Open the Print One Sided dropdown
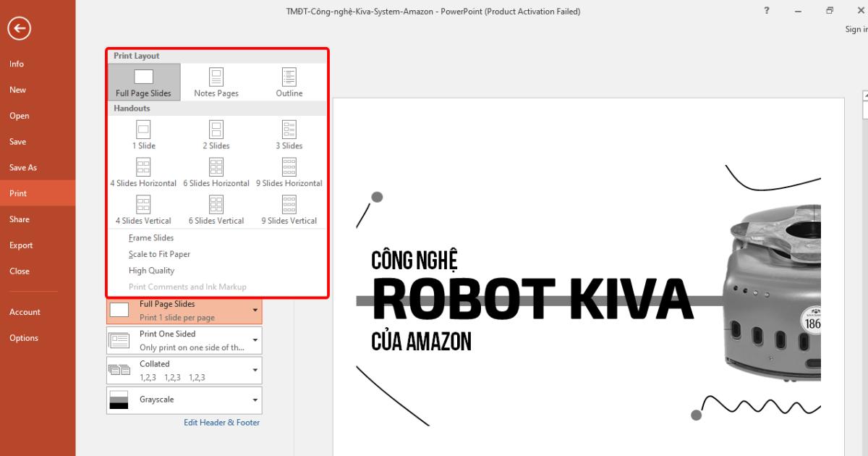Image resolution: width=868 pixels, height=456 pixels. click(184, 340)
